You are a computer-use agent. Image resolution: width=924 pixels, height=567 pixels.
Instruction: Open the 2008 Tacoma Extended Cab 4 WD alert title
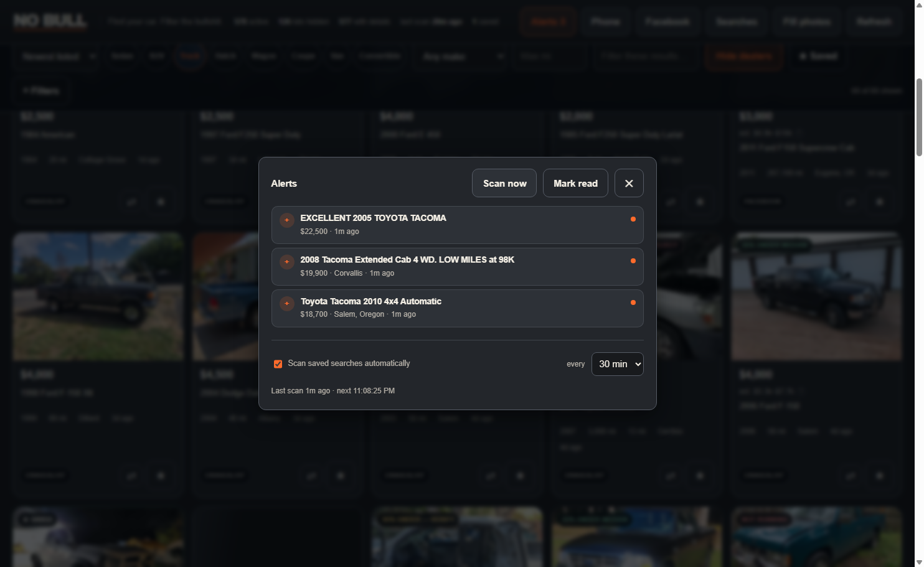(407, 260)
